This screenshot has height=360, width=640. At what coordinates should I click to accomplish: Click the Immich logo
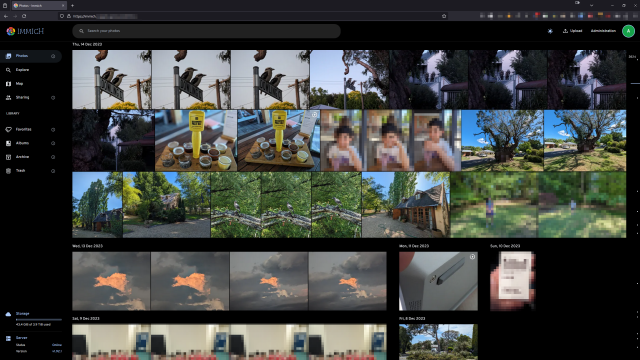pos(25,31)
